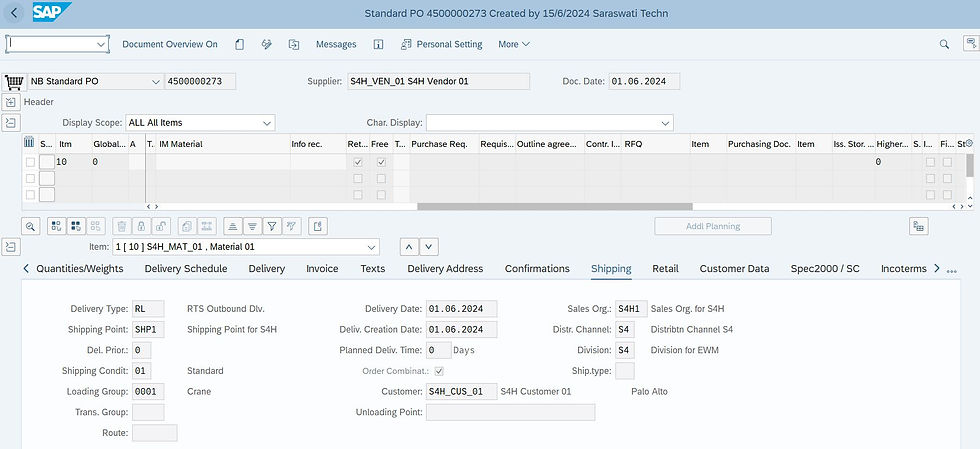The height and width of the screenshot is (449, 980).
Task: Toggle the Order Combinat. checkbox
Action: click(x=439, y=371)
